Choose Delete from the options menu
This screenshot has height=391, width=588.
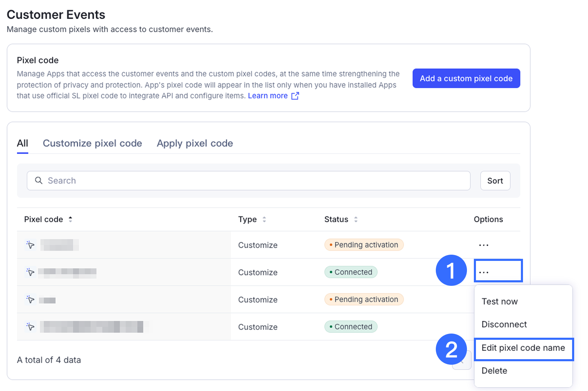[x=494, y=371]
